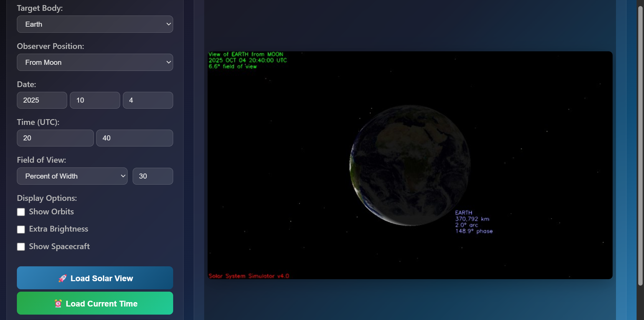Click the Target Body dropdown chevron

tap(168, 24)
